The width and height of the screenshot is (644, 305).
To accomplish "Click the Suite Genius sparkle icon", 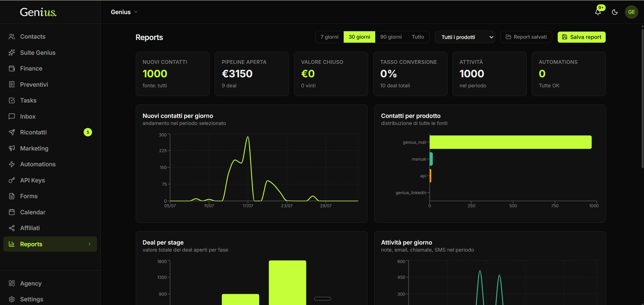I will tap(12, 52).
